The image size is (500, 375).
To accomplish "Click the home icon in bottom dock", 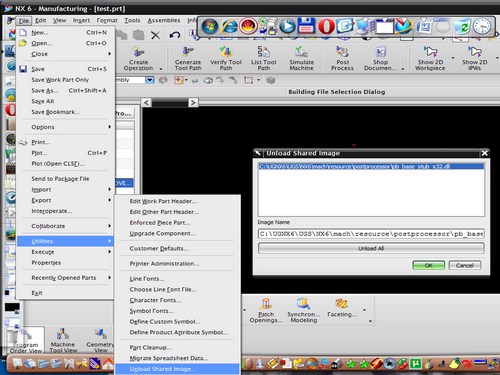I will point(108,364).
